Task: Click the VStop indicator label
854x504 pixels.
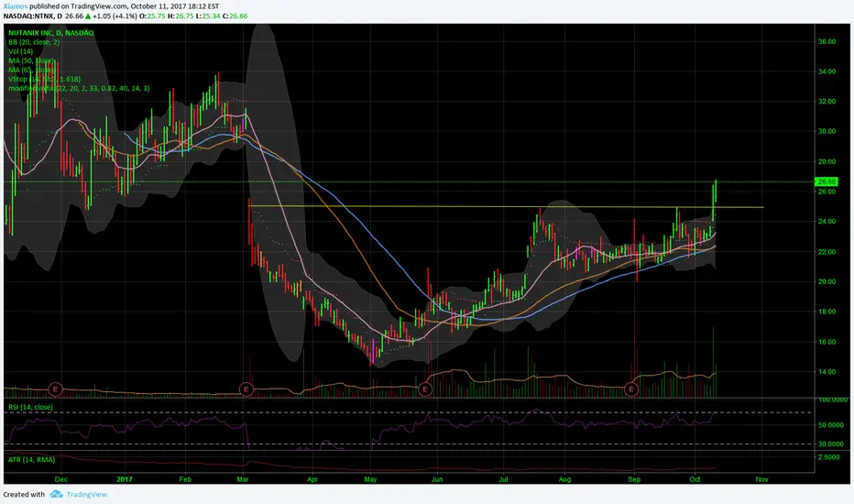Action: click(45, 79)
